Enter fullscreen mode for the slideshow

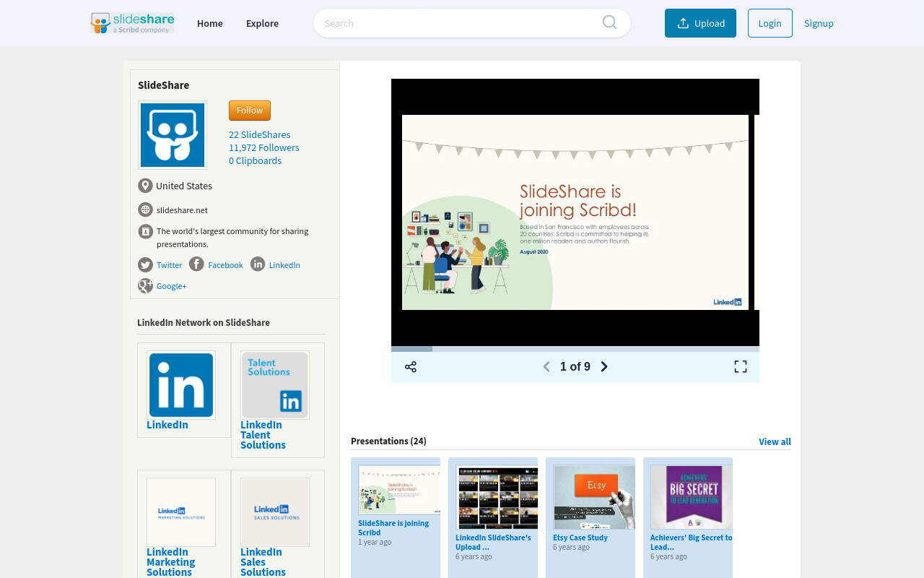point(741,366)
